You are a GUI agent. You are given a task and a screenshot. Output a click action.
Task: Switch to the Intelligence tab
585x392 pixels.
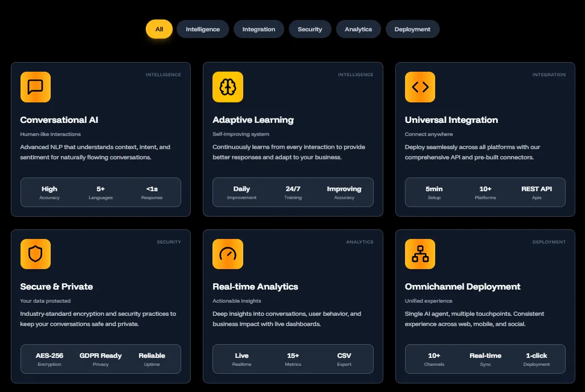pyautogui.click(x=202, y=28)
